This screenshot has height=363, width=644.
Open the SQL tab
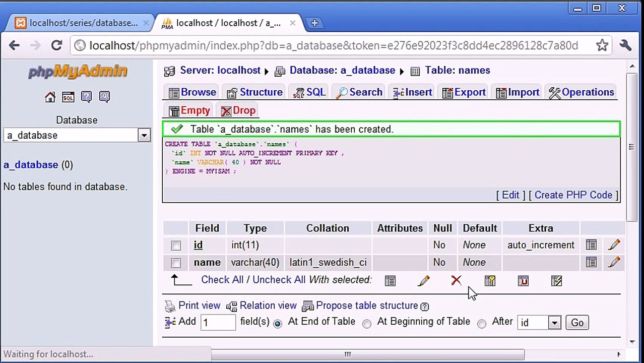click(x=310, y=92)
